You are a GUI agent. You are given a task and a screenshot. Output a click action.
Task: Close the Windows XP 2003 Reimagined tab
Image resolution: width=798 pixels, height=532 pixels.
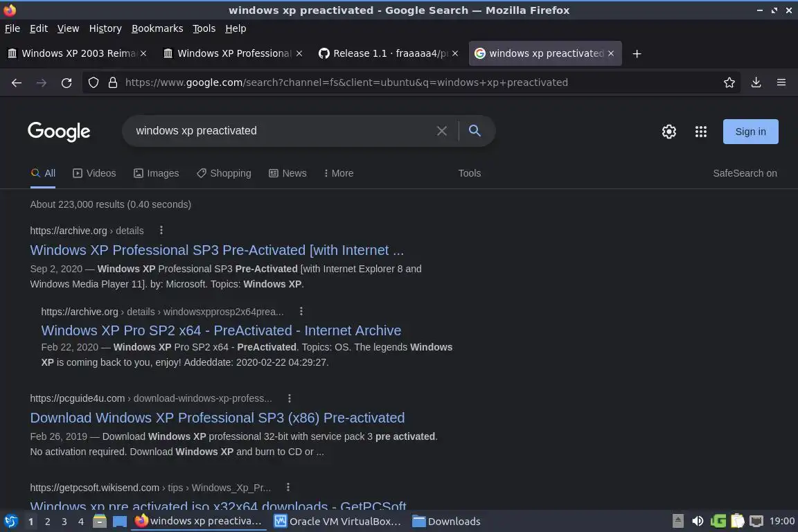point(143,53)
